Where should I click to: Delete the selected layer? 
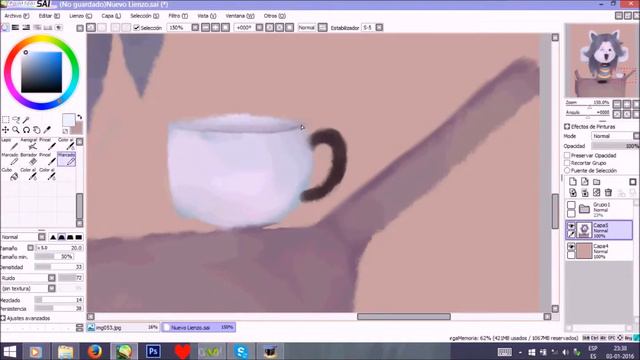tap(609, 192)
